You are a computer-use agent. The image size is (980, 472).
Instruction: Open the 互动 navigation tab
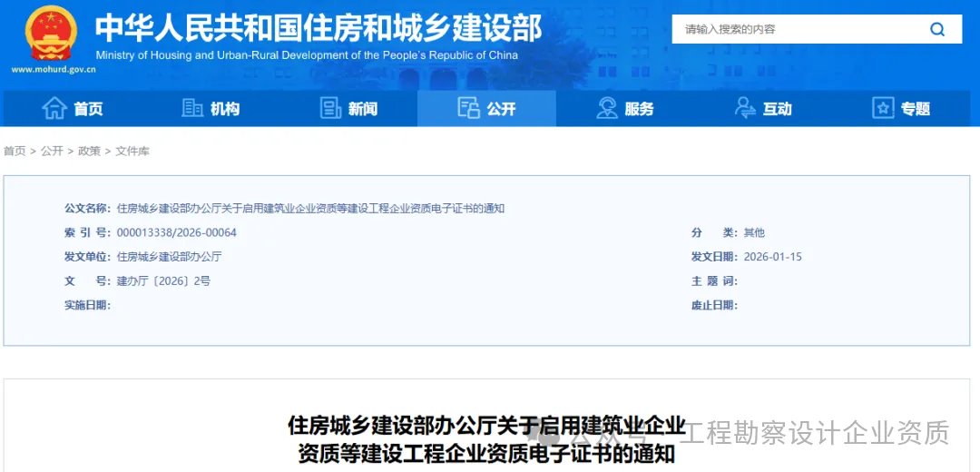pos(763,109)
